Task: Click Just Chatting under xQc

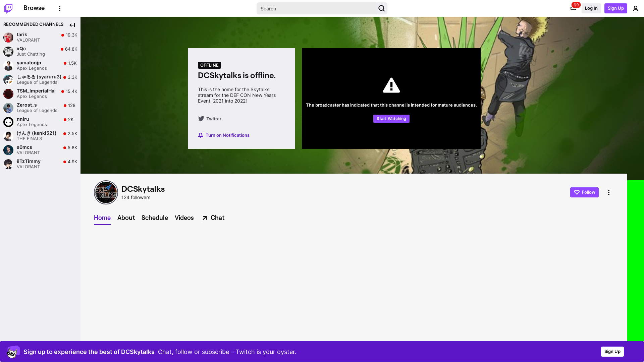Action: [31, 54]
